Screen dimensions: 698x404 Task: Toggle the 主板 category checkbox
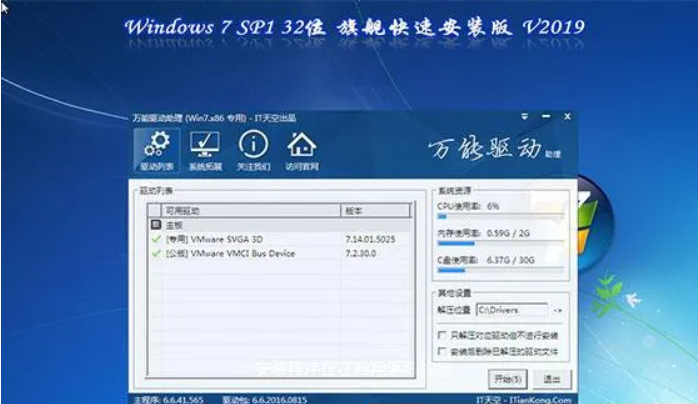pos(156,225)
